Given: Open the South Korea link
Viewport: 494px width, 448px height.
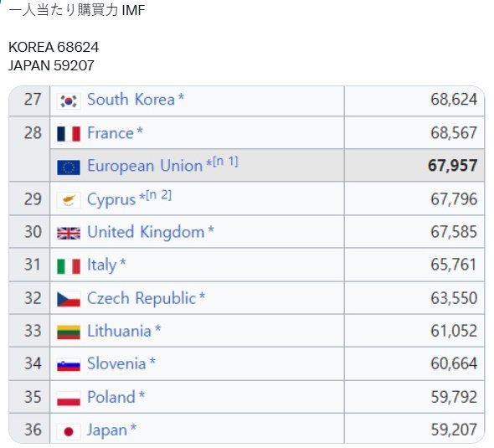Looking at the screenshot, I should click(131, 100).
